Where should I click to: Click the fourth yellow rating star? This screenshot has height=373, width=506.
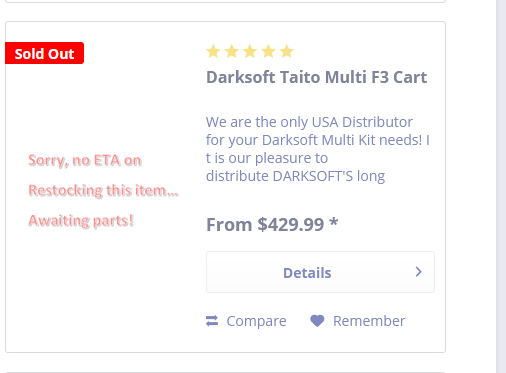(268, 52)
